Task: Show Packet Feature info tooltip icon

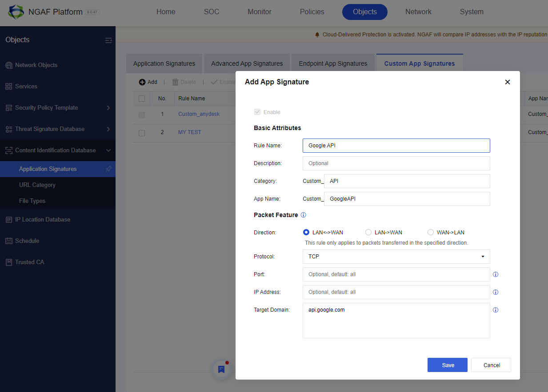Action: coord(304,215)
